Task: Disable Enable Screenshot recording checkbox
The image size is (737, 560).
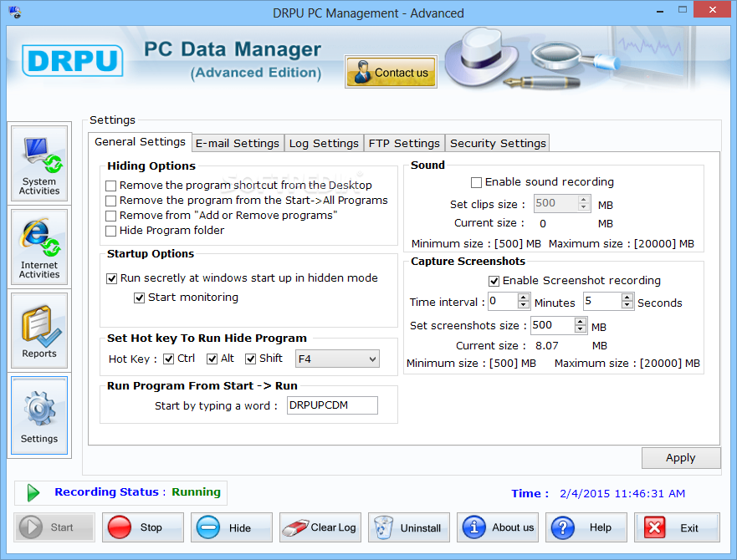Action: (x=494, y=281)
